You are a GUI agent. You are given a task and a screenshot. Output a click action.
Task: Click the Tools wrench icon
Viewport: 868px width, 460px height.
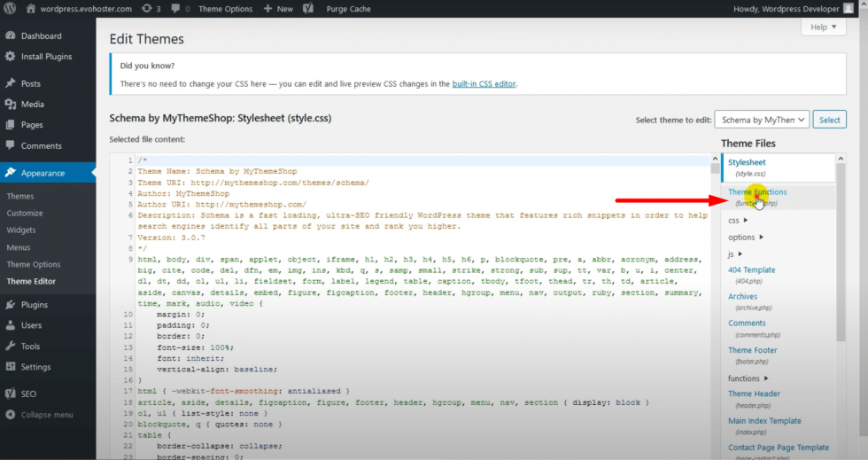click(x=11, y=346)
